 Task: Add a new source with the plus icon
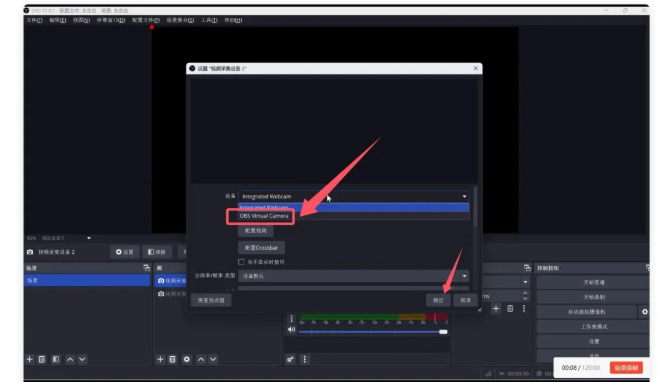coord(160,359)
